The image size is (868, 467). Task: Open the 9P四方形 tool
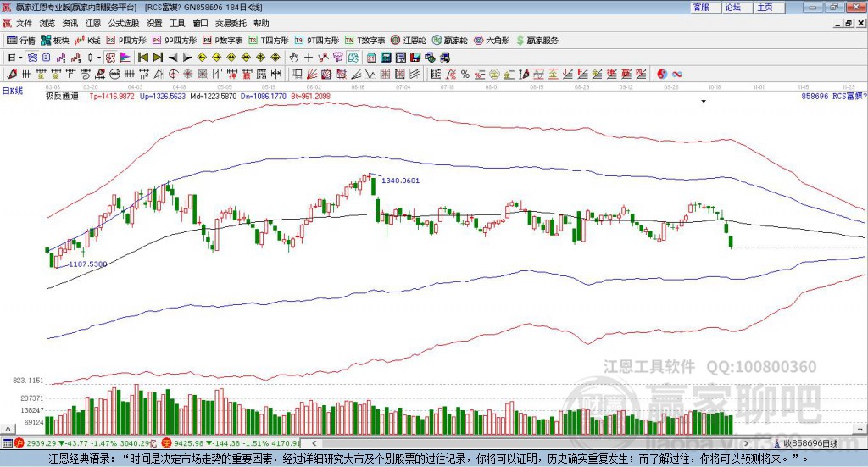pyautogui.click(x=174, y=41)
